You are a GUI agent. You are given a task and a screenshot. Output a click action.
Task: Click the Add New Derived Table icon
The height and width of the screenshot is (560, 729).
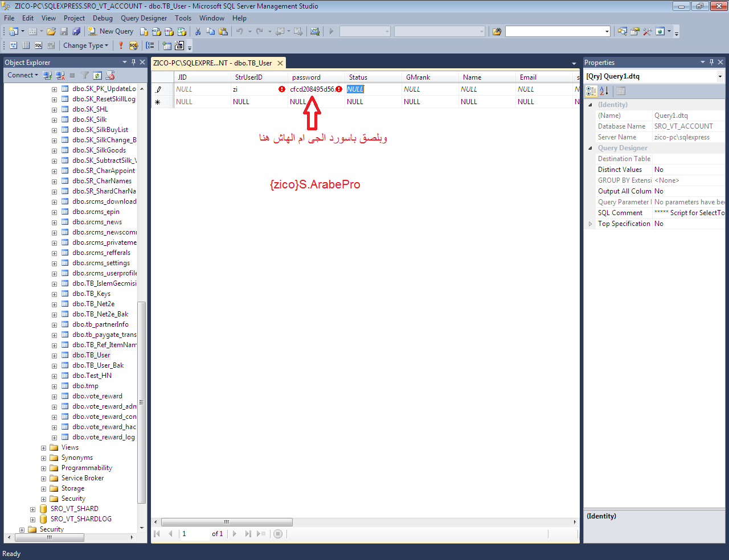(179, 46)
